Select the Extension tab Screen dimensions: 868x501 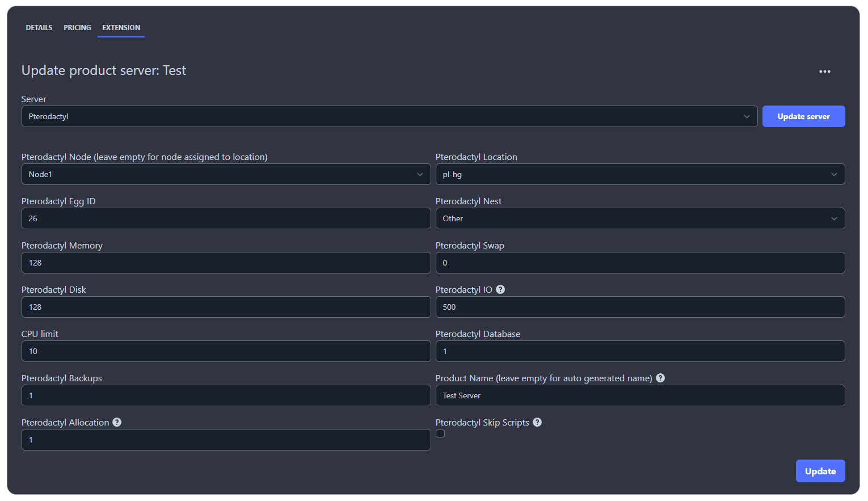click(x=121, y=28)
